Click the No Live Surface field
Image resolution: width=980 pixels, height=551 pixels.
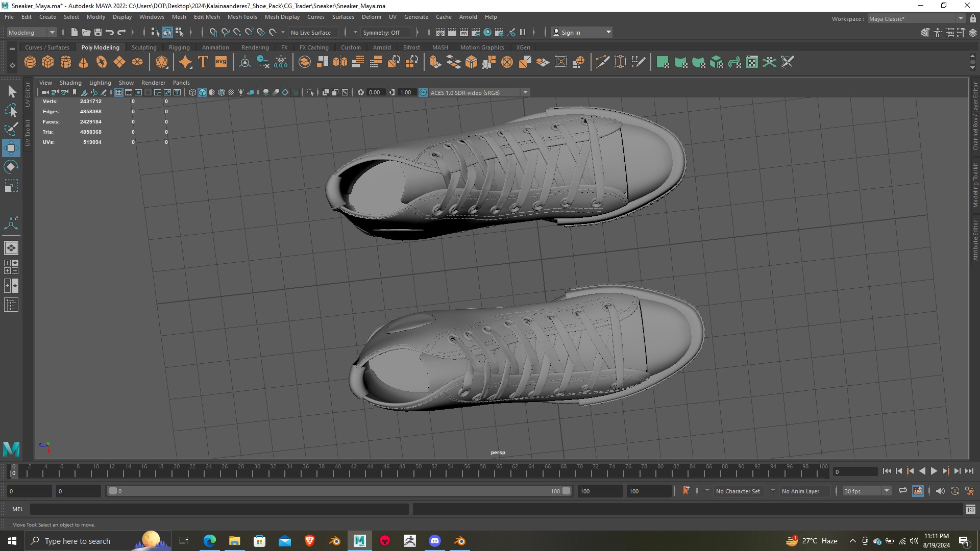click(314, 32)
